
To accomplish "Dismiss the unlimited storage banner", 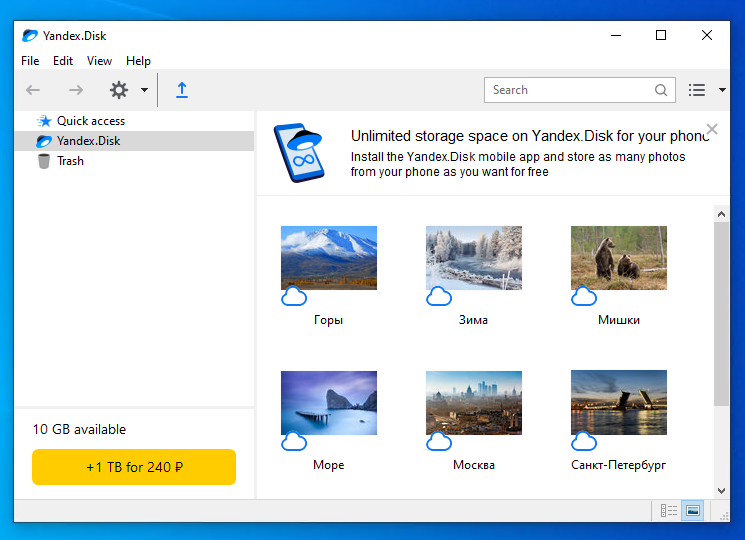I will tap(712, 129).
